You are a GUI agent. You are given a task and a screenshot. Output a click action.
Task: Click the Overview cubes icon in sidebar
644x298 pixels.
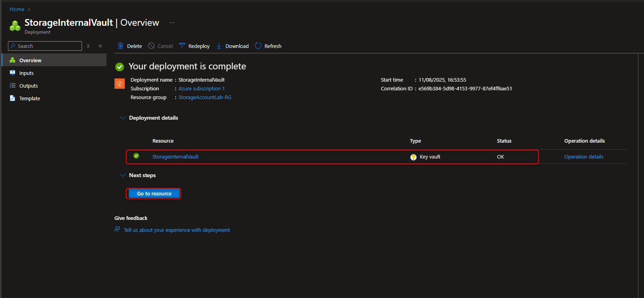[x=12, y=60]
